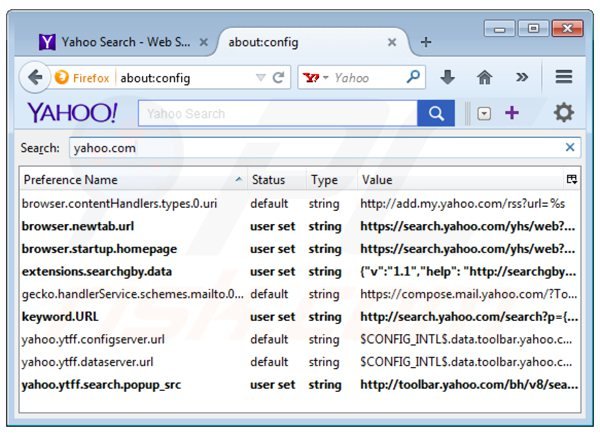Select the yahoo.ytff.search.popup_src preference
Viewport: 600px width, 436px height.
point(300,384)
